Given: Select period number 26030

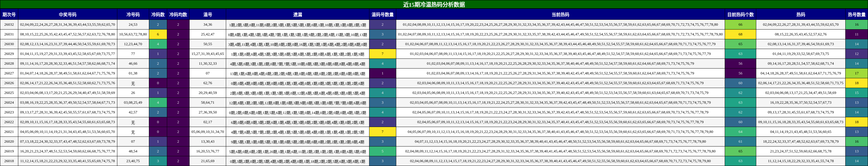Looking at the screenshot, I should pos(9,44).
